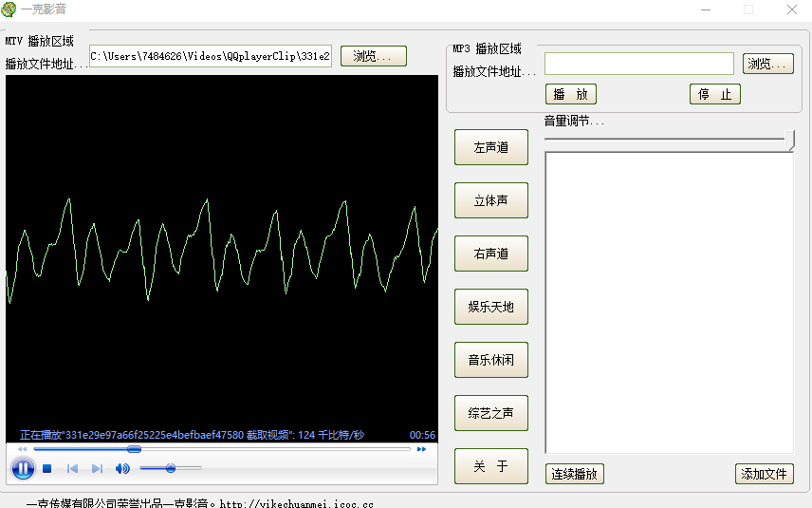The width and height of the screenshot is (812, 508).
Task: Minimize the 一克影音 window
Action: coord(706,9)
